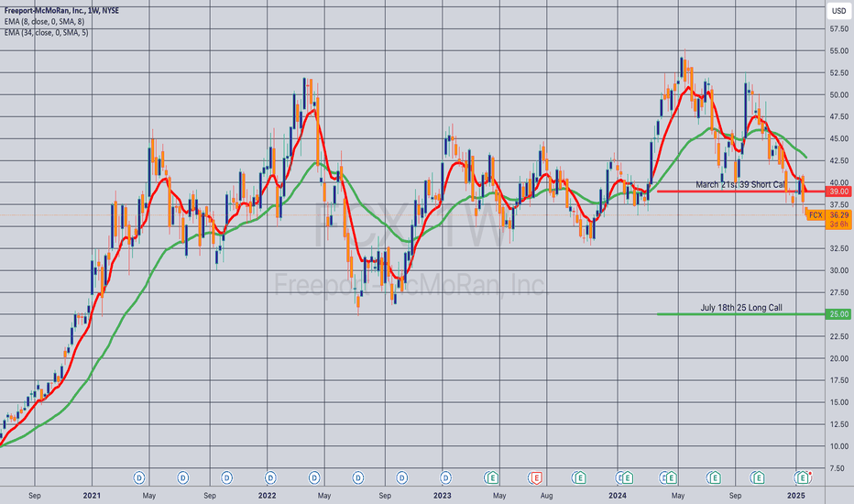Viewport: 854px width, 504px height.
Task: Open the dividend marker just before May 2022
Action: click(314, 477)
